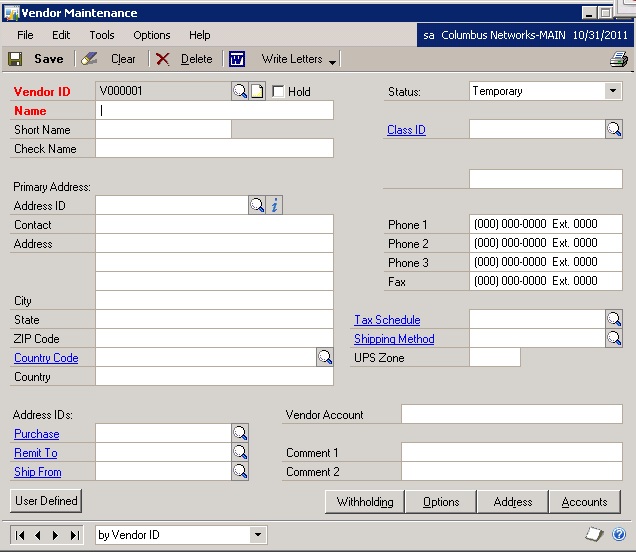Click the Vendor Maintenance title bar app icon
Image resolution: width=636 pixels, height=552 pixels.
pos(11,13)
